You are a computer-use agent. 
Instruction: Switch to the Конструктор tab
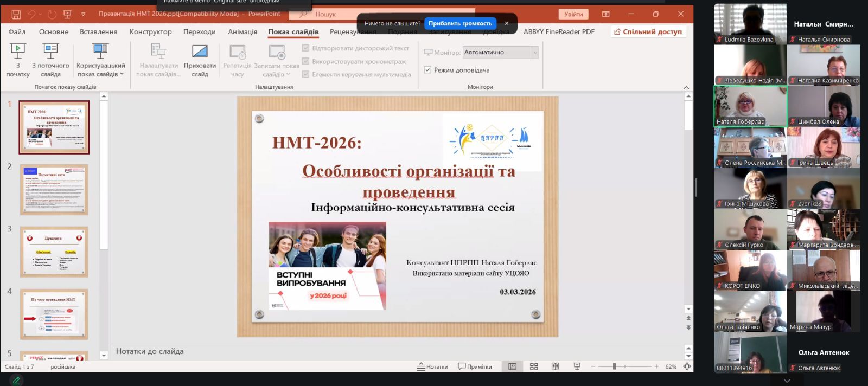coord(150,32)
